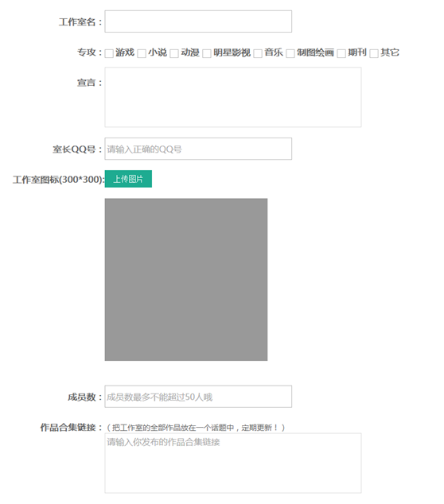Tick the 期刊 checkbox
The width and height of the screenshot is (444, 504).
[341, 53]
